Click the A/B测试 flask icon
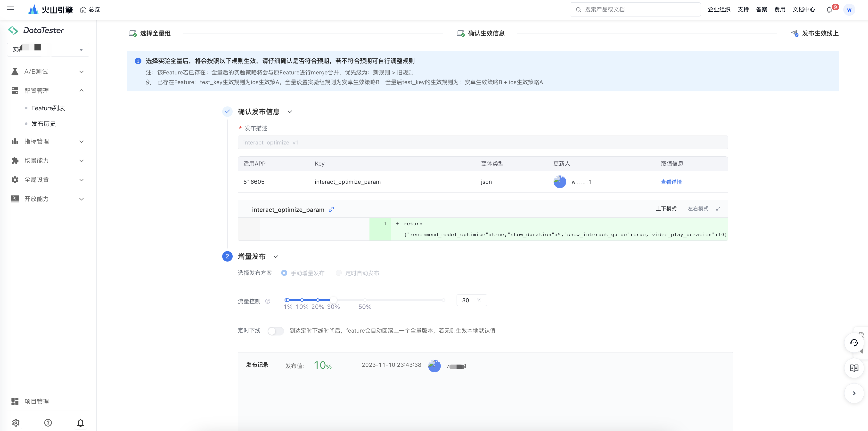 point(15,71)
